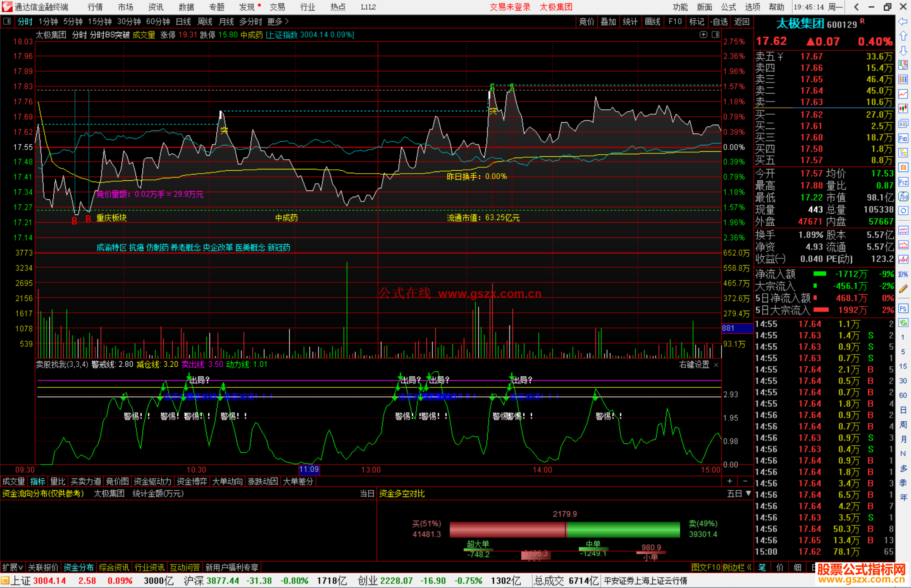This screenshot has width=911, height=588.
Task: Click the green sell portion of 资金多空对比 bar
Action: pyautogui.click(x=623, y=529)
